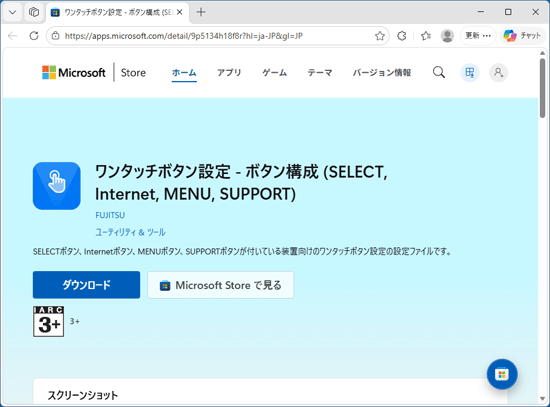Click the scrollbar up arrow
This screenshot has width=550, height=407.
542,53
